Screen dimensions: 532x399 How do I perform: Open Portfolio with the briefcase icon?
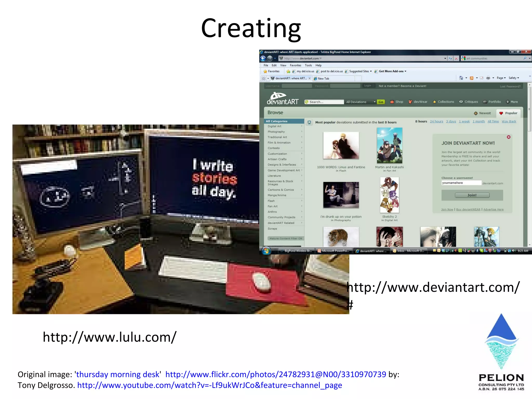[492, 102]
